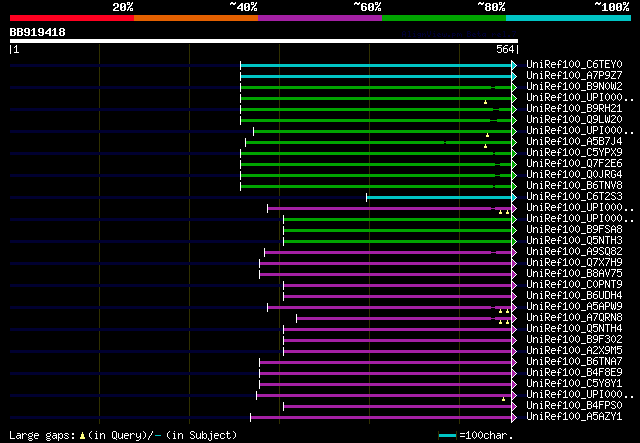The image size is (640, 443).
Task: Click the white BB919418 query sequence bar
Action: [x=264, y=41]
